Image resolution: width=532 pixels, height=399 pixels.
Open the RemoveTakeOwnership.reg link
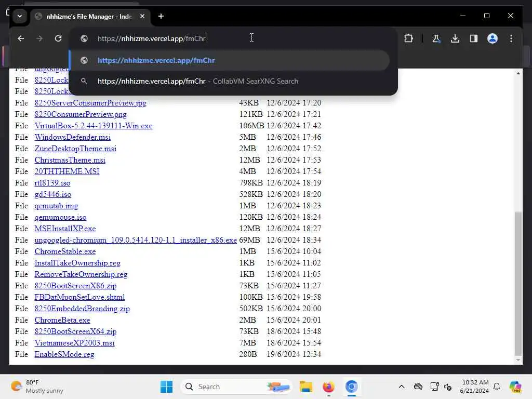click(x=81, y=274)
